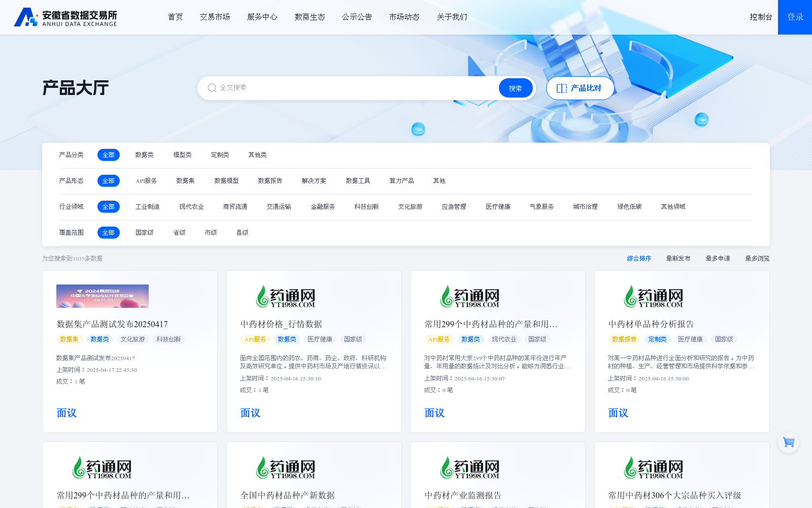Open 公示公告 navigation item
Screen dimensions: 812x508
click(357, 17)
